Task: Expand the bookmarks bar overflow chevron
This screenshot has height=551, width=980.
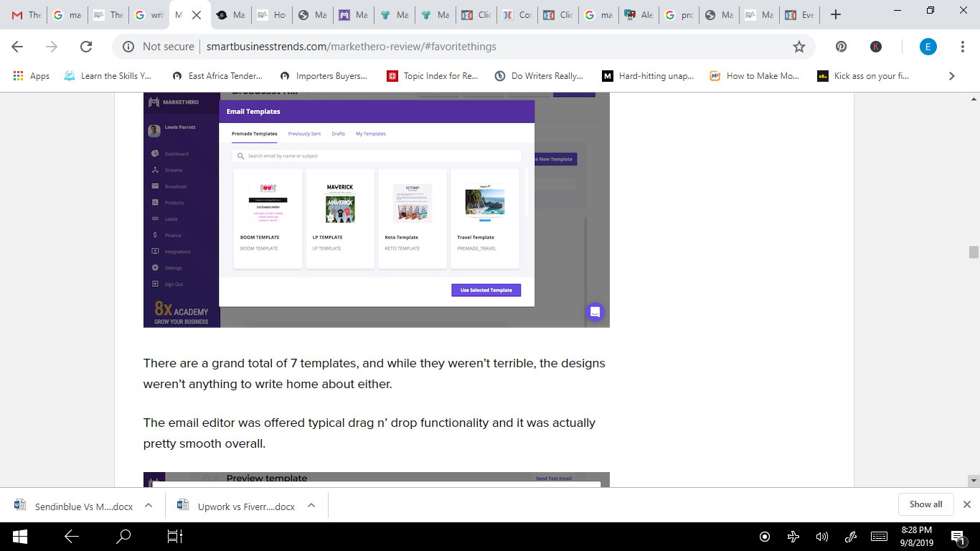Action: click(952, 76)
